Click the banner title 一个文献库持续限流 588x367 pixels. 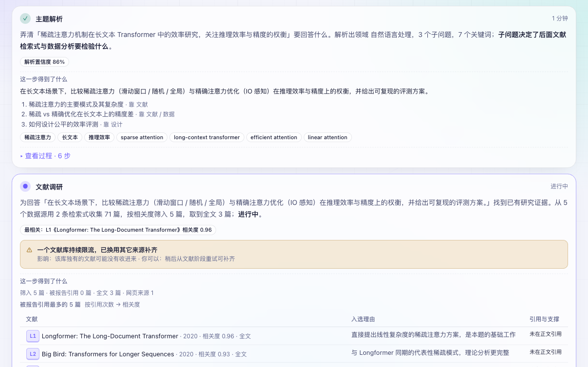pos(97,250)
